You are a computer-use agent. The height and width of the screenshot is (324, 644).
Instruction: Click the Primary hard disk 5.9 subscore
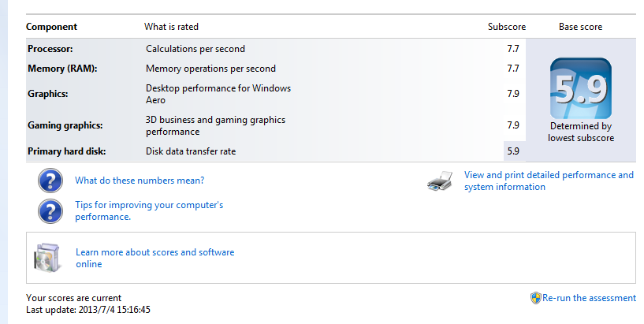click(x=513, y=151)
